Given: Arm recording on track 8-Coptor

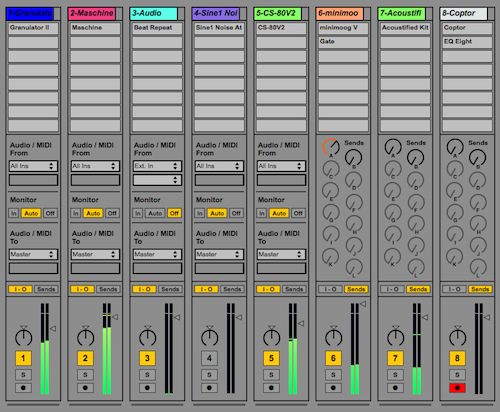Looking at the screenshot, I should tap(457, 388).
